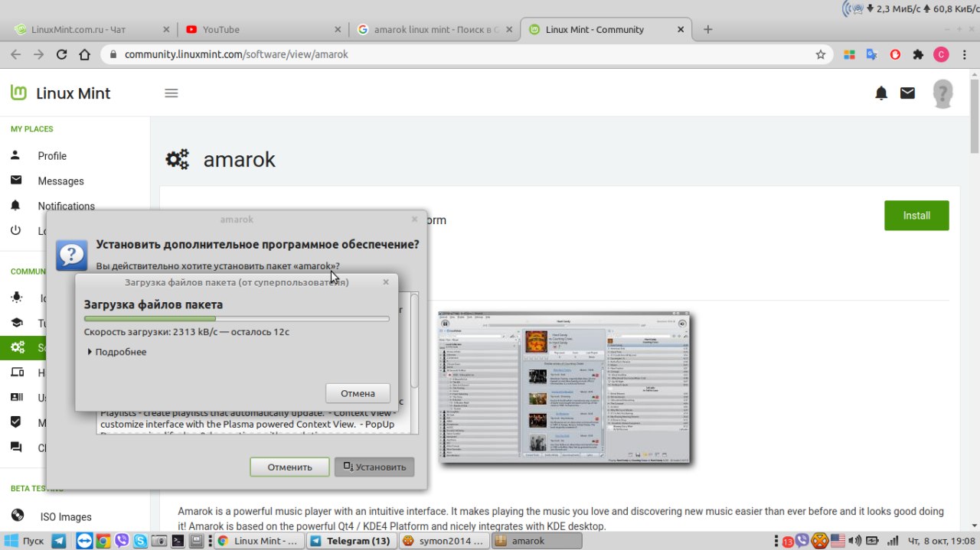980x550 pixels.
Task: Close the YouTube tab
Action: 338,29
